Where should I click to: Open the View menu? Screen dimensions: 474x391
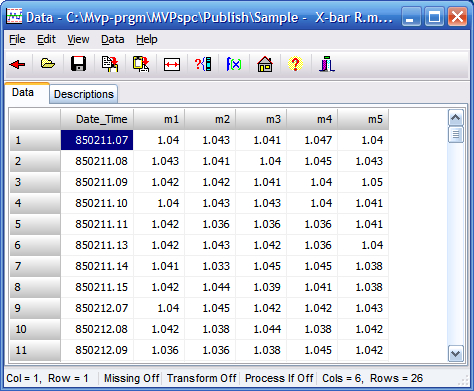click(78, 39)
